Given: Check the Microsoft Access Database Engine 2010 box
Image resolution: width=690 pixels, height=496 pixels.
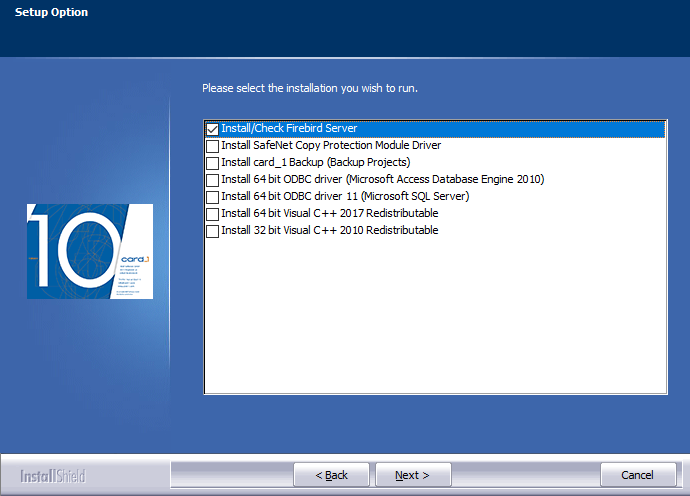Looking at the screenshot, I should [212, 180].
